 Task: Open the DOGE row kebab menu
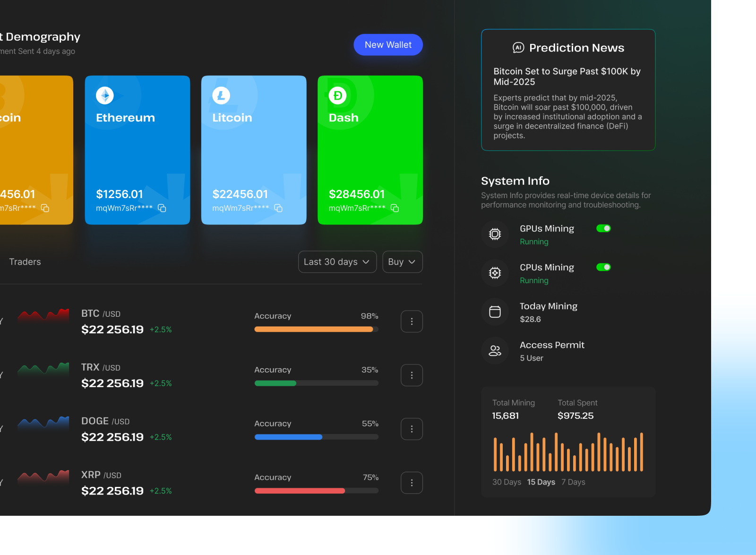point(412,429)
